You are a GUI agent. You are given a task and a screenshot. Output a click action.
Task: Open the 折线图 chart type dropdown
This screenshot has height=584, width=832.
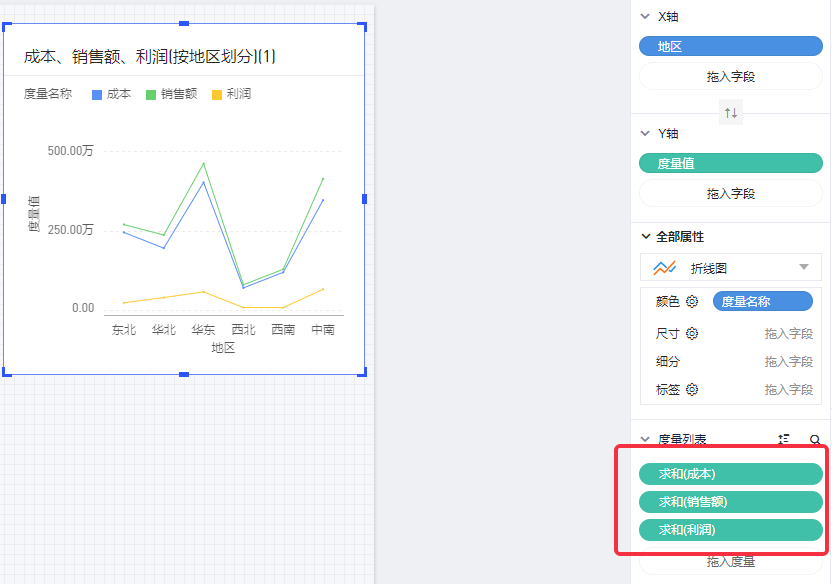[803, 267]
